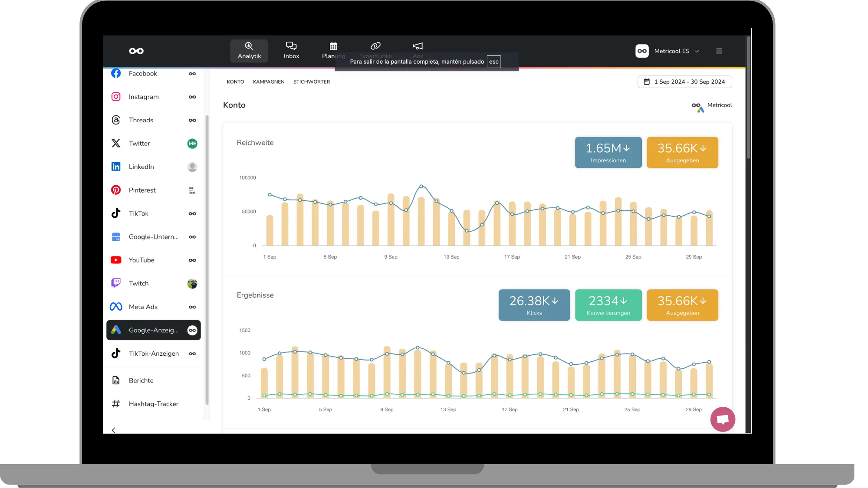Open the Hashtag-Tracker entry

click(153, 404)
